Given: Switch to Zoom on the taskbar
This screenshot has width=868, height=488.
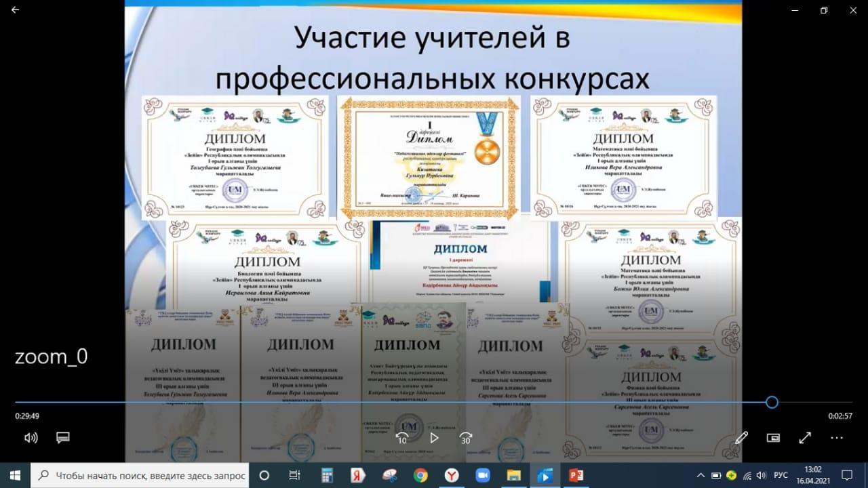Looking at the screenshot, I should pos(484,475).
